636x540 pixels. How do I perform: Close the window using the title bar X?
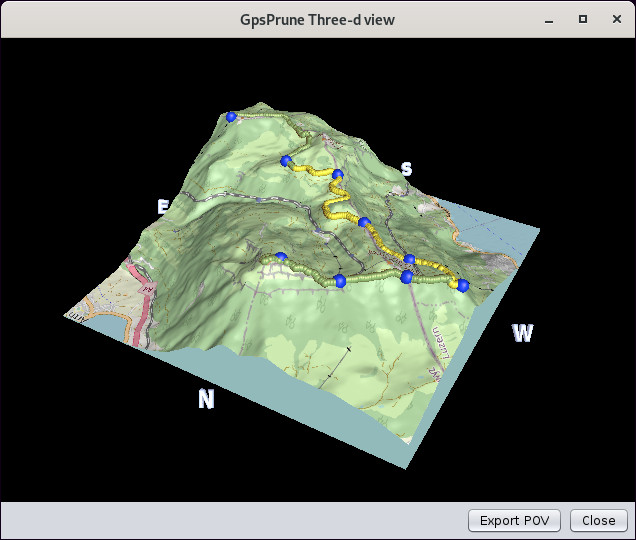pos(614,19)
